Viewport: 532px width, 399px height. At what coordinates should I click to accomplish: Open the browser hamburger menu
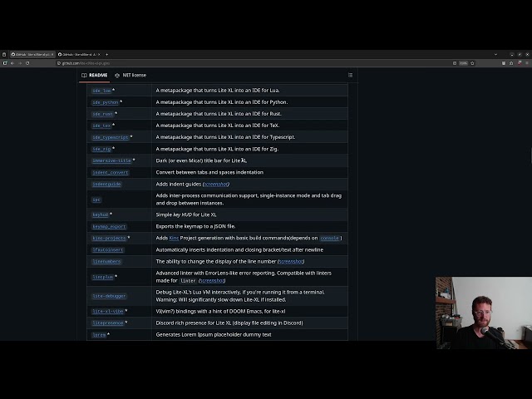click(527, 63)
